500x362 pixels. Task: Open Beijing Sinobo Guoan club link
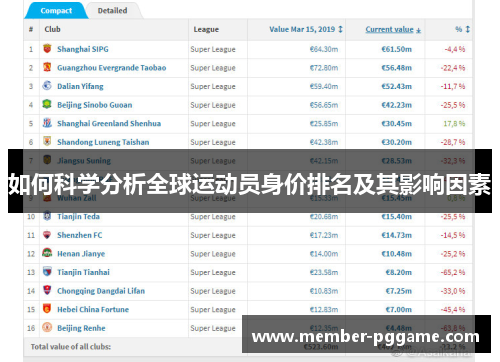pos(95,105)
